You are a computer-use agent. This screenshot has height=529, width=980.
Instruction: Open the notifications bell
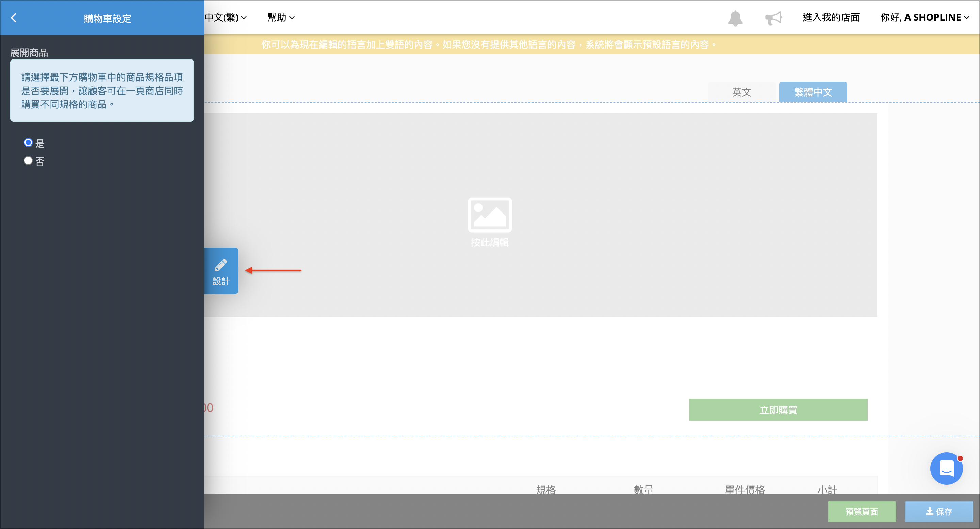point(735,18)
